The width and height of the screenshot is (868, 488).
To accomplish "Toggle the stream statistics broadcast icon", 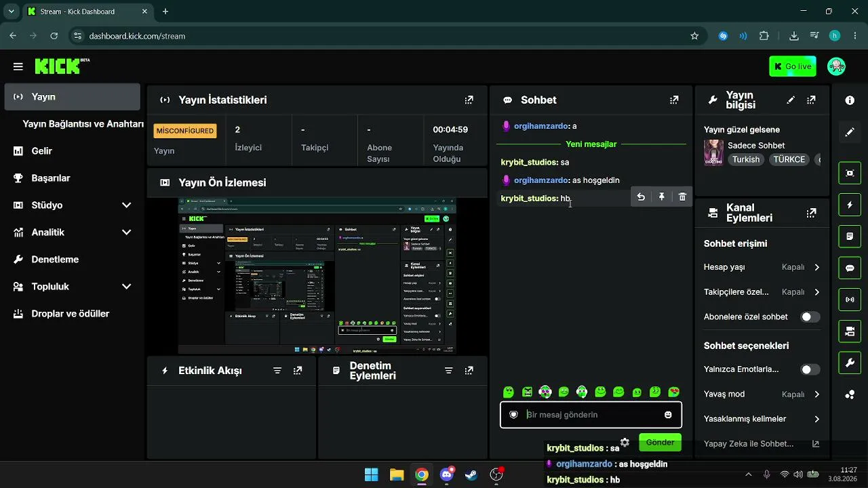I will 850,300.
